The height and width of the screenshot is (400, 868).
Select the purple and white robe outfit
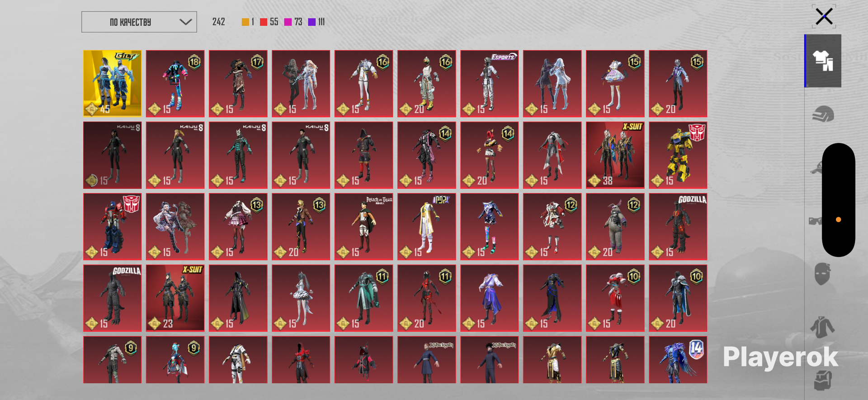pos(489,298)
